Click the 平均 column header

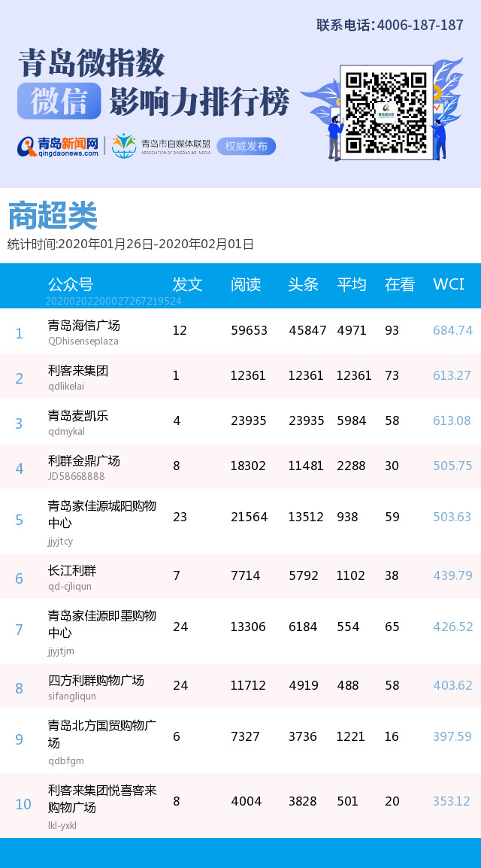pos(352,284)
